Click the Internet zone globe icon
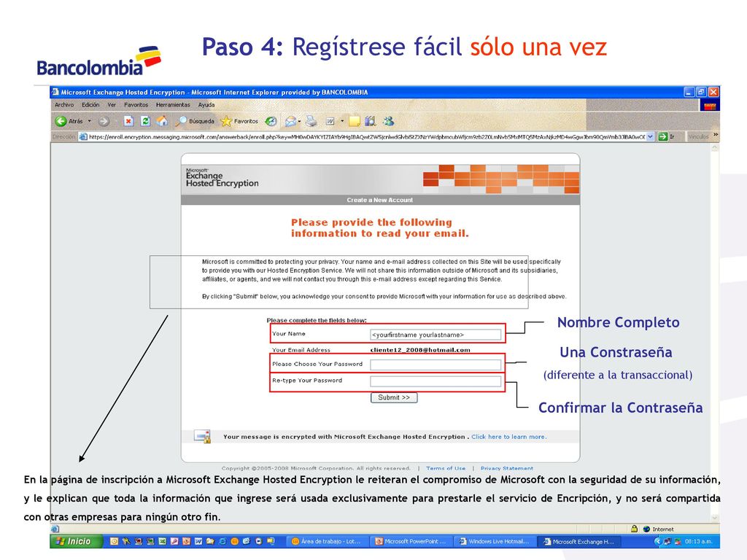The image size is (747, 560). tap(646, 529)
